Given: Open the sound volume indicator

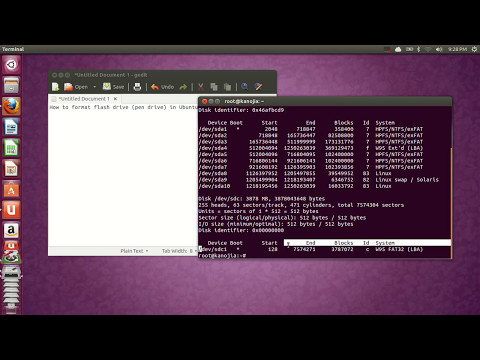Looking at the screenshot, I should (439, 49).
